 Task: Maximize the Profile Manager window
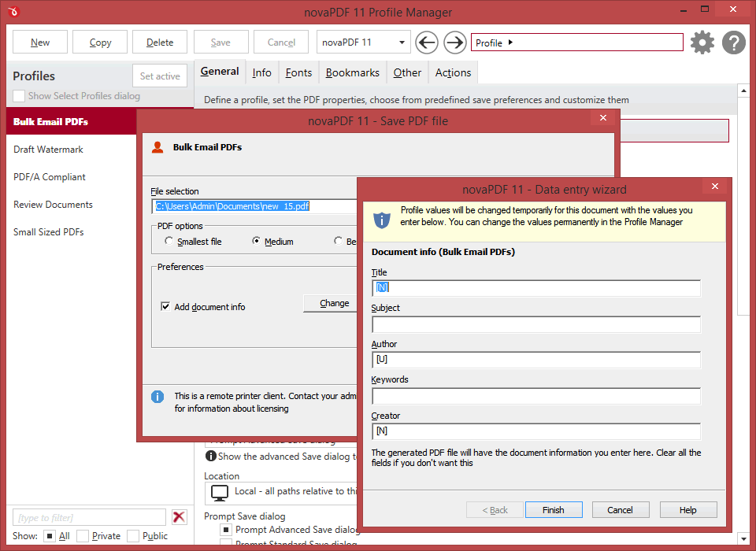(x=704, y=9)
